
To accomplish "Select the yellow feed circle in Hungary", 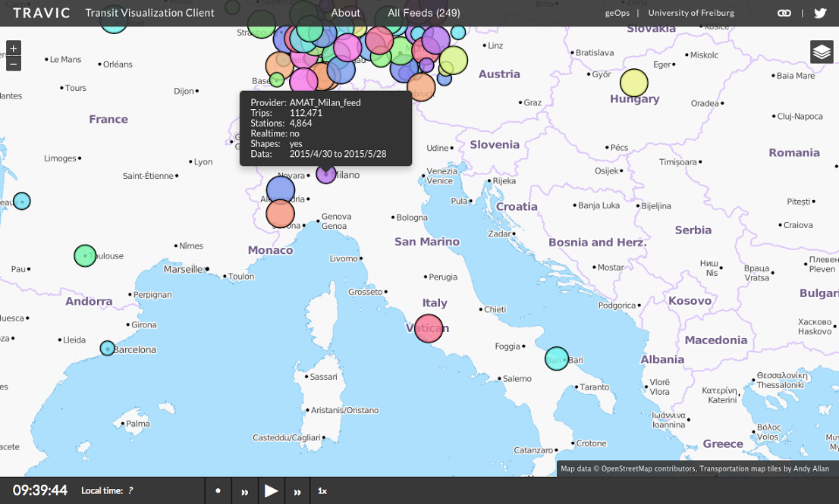I will pyautogui.click(x=634, y=83).
